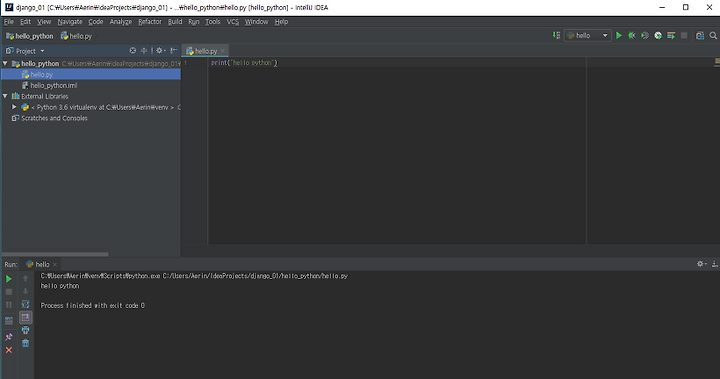Click the print code line in editor
The height and width of the screenshot is (379, 720).
coord(244,62)
